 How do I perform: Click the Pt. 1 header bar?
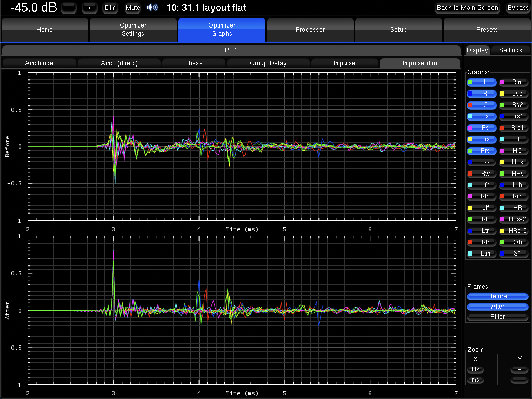pyautogui.click(x=231, y=50)
